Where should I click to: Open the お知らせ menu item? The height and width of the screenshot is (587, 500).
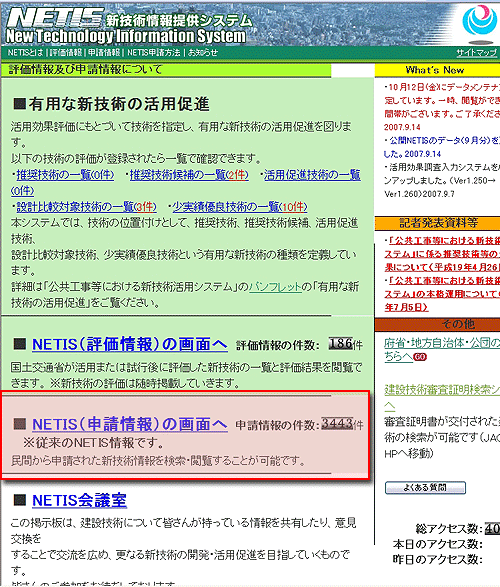202,53
